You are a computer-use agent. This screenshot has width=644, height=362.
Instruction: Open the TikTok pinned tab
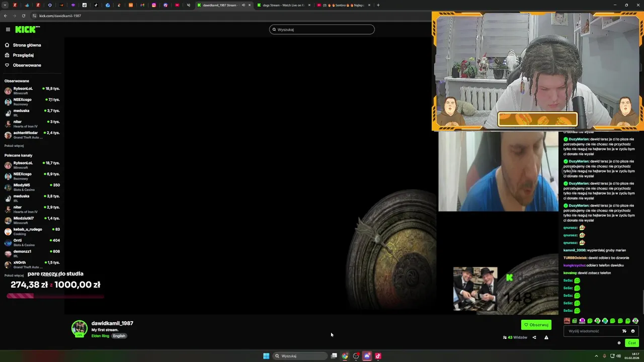(x=96, y=5)
